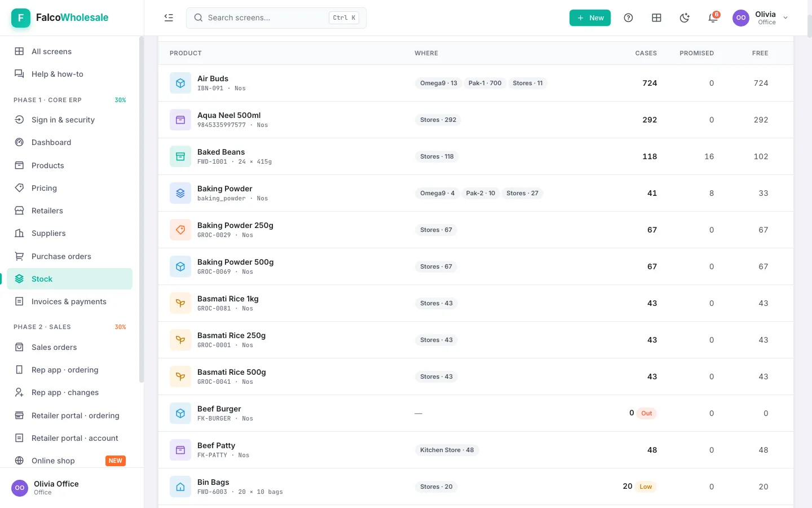The width and height of the screenshot is (812, 508).
Task: Click the New button
Action: (x=590, y=18)
